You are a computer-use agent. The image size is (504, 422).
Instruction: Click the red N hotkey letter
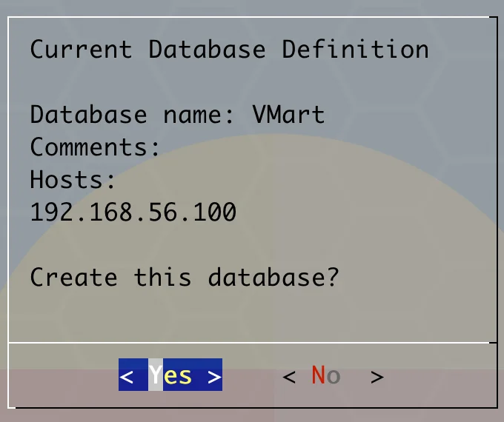[x=319, y=376]
